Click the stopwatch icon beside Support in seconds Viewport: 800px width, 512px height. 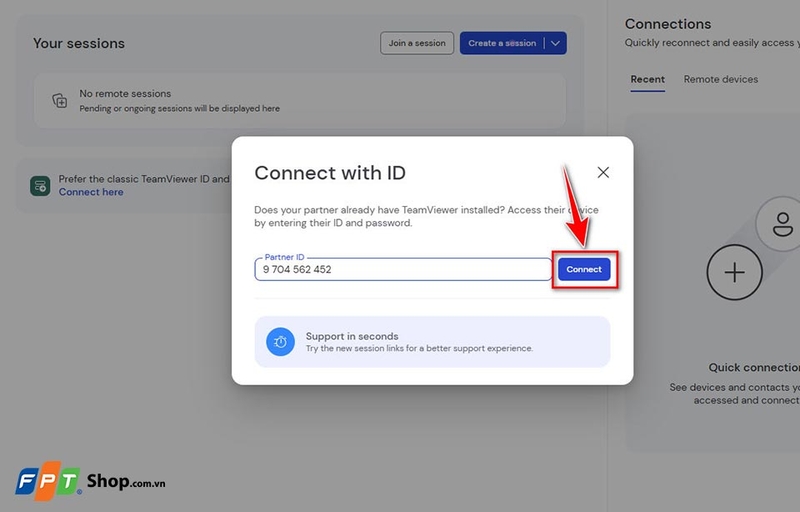[x=281, y=342]
